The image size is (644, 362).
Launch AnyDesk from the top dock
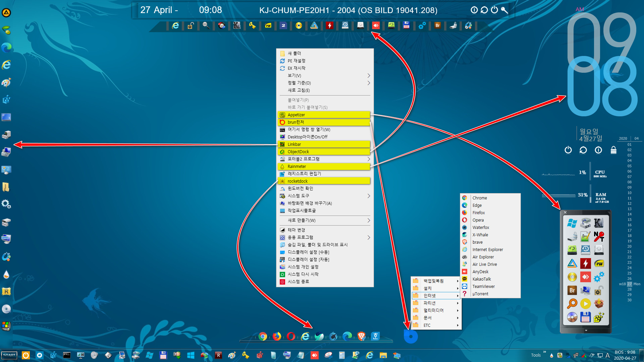376,25
